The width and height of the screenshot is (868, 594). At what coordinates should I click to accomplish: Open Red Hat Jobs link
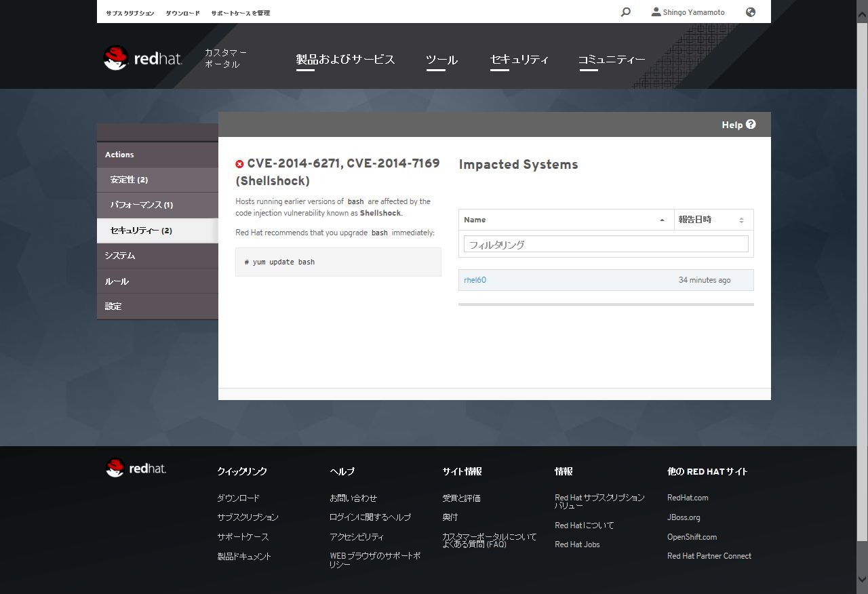coord(577,544)
